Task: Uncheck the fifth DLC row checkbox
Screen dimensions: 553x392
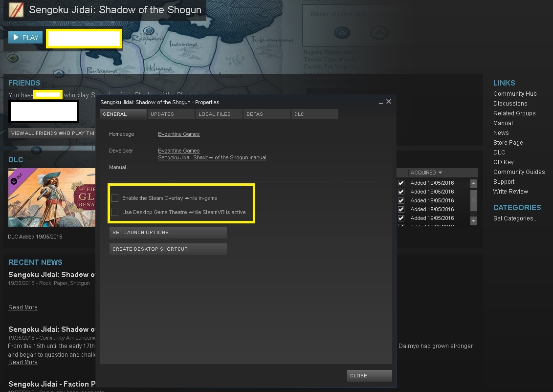Action: pos(401,218)
